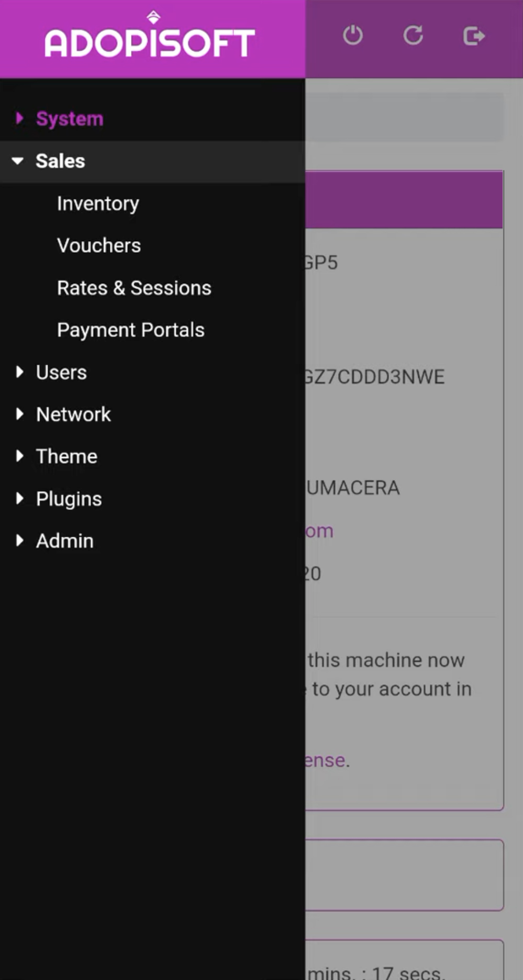This screenshot has height=980, width=523.
Task: Click the refresh icon in header
Action: [x=413, y=36]
